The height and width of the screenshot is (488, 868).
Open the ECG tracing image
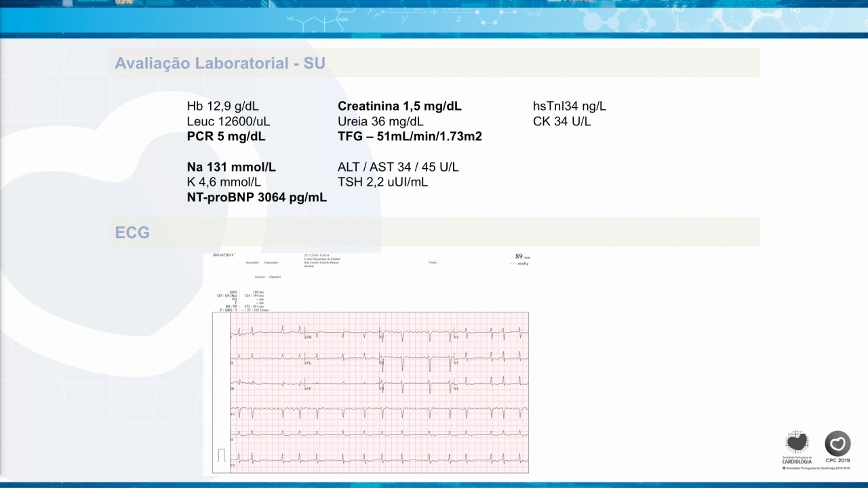point(366,363)
